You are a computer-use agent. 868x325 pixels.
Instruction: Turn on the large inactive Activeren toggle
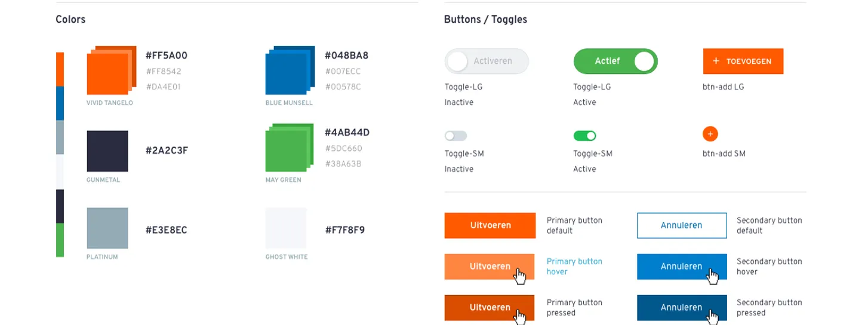point(487,61)
